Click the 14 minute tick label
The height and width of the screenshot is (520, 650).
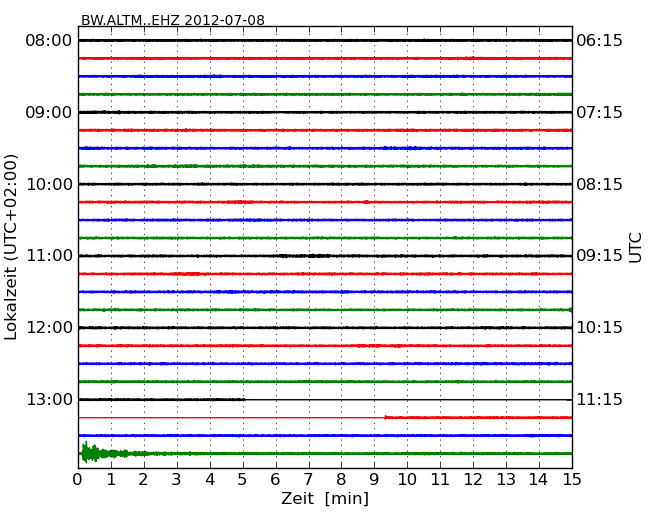539,480
